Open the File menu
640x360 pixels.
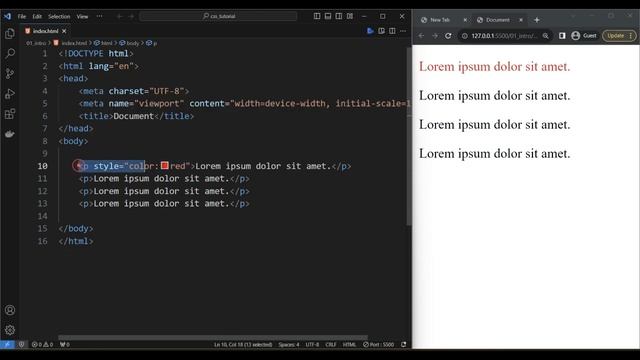tap(22, 16)
